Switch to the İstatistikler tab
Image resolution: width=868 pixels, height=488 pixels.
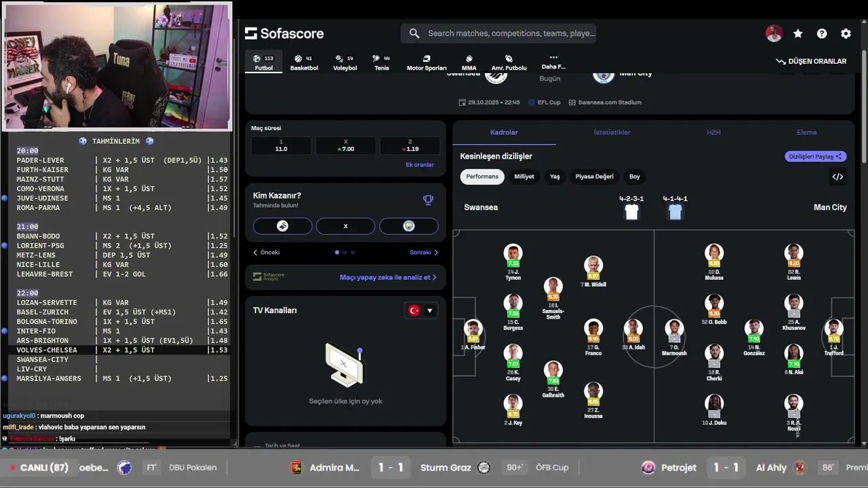tap(612, 132)
